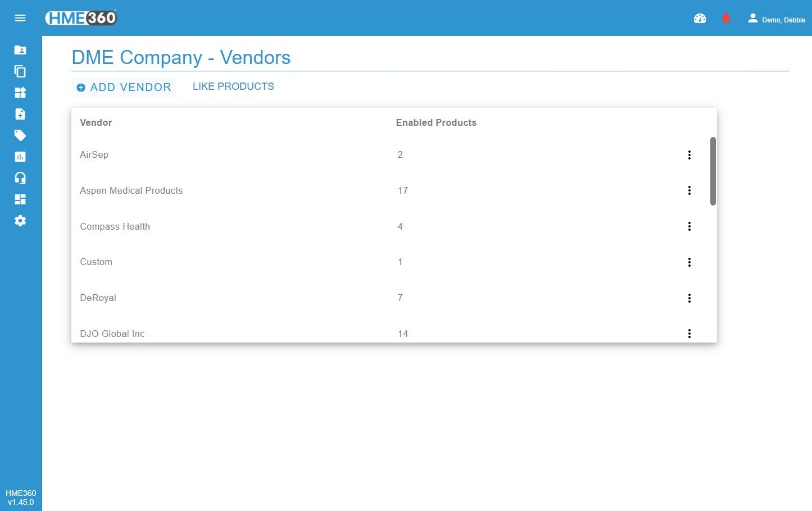812x511 pixels.
Task: Open options menu for Compass Health
Action: 689,226
